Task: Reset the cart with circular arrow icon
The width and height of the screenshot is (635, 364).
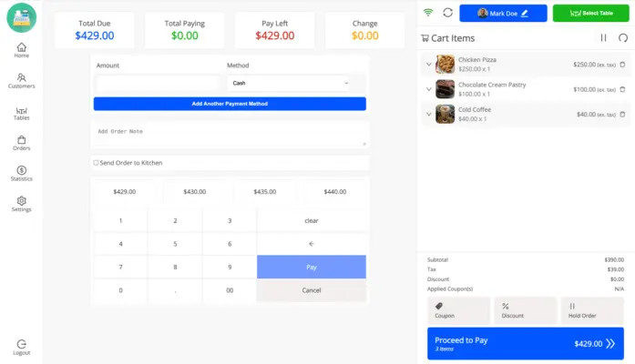Action: point(623,38)
